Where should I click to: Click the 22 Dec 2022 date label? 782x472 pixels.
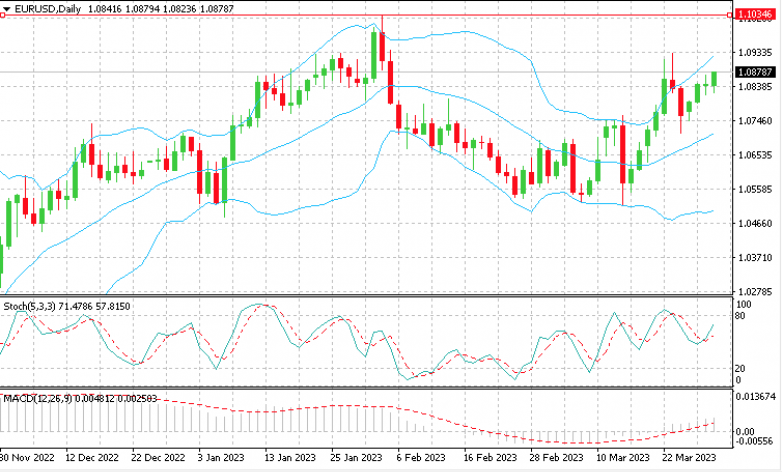[x=158, y=458]
